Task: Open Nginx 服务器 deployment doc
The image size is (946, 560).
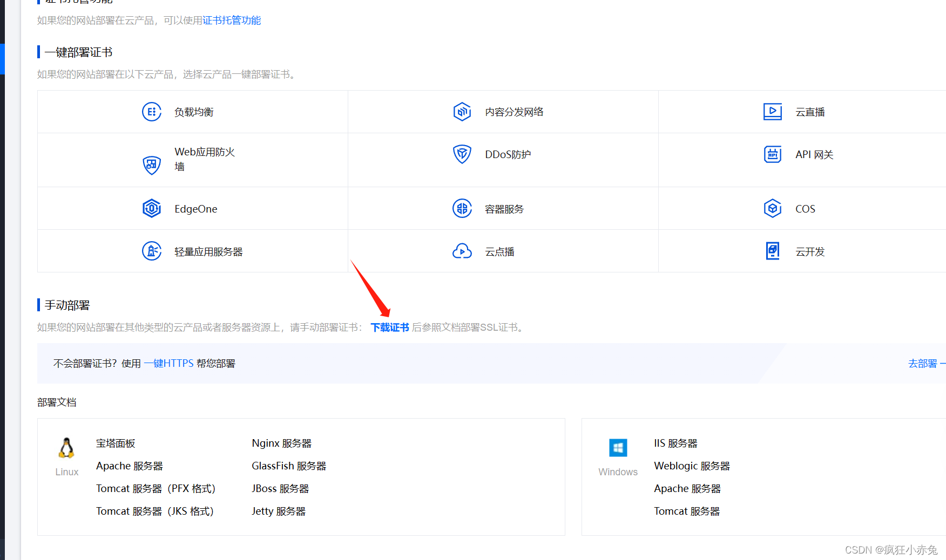Action: tap(282, 443)
